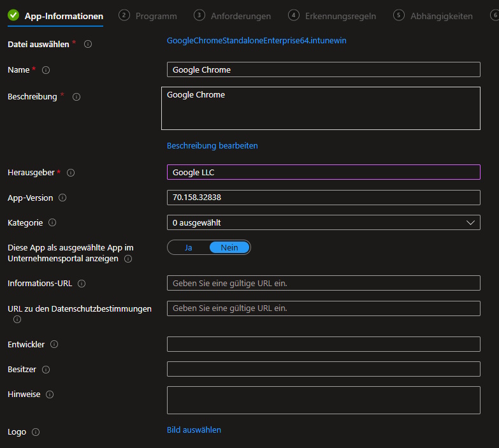
Task: Click the Kategorie dropdown chevron arrow
Action: click(470, 223)
